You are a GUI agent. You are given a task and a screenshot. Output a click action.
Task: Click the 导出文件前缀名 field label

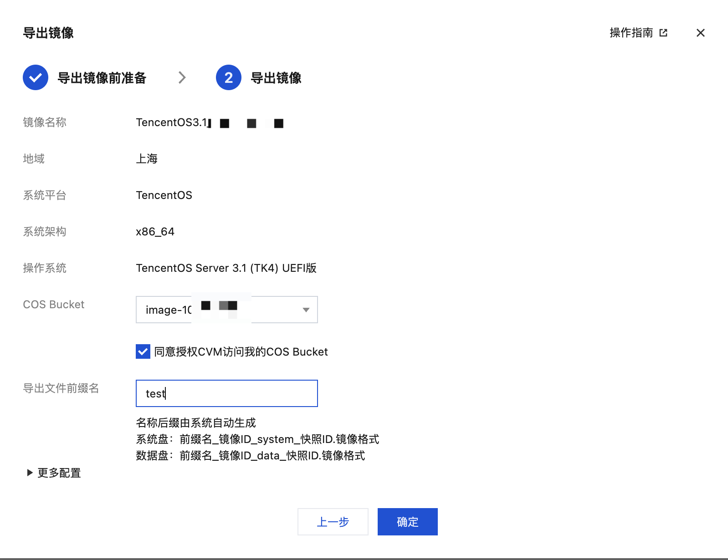point(61,388)
